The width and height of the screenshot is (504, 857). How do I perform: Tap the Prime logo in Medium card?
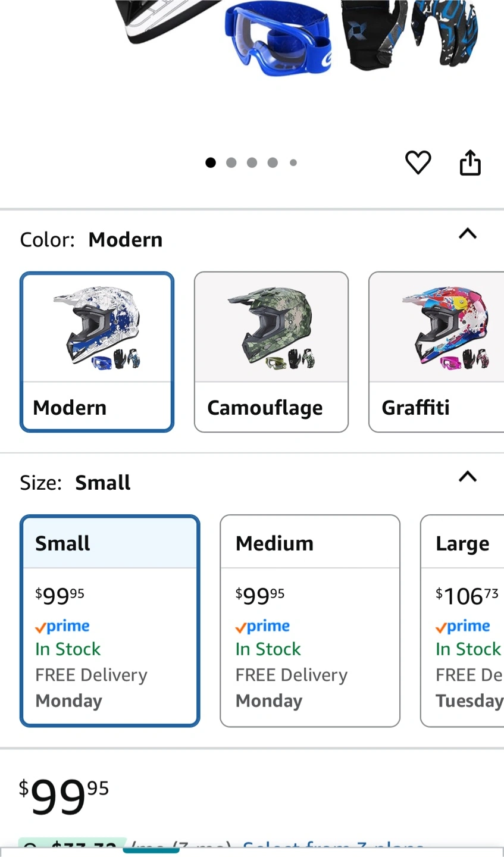262,626
